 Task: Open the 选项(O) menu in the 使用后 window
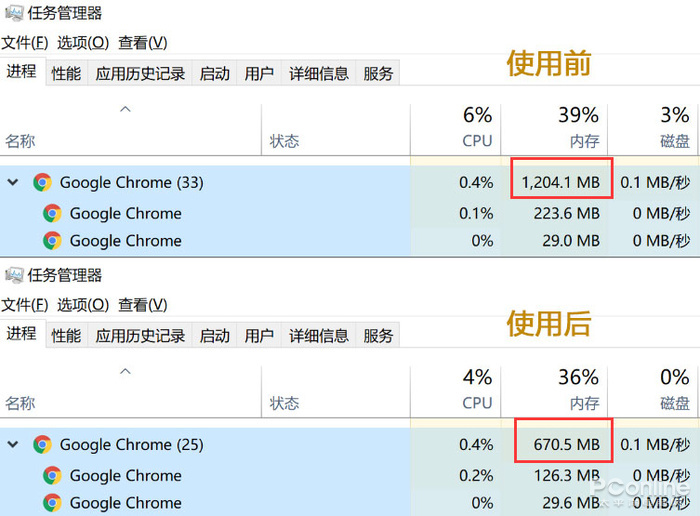click(82, 304)
